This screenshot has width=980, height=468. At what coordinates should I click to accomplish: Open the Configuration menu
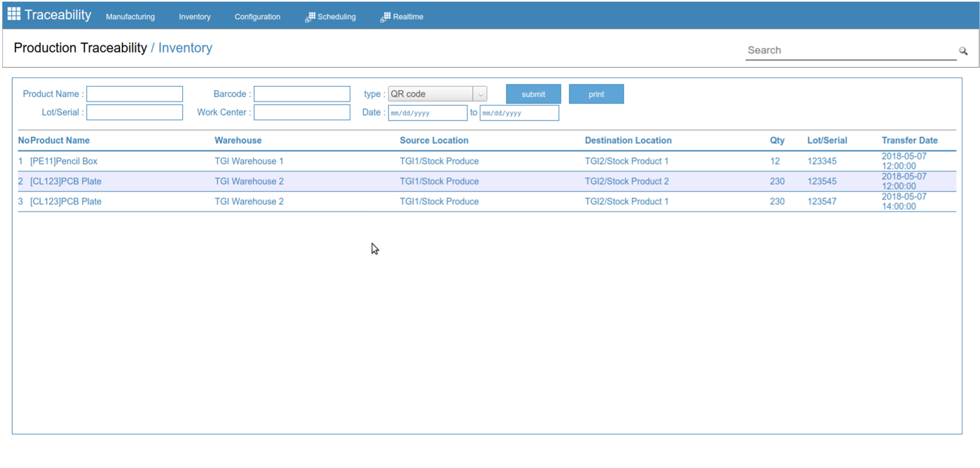click(257, 17)
